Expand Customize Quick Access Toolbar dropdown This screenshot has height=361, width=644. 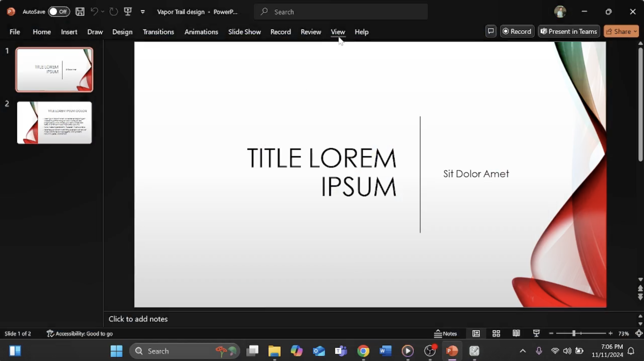click(143, 12)
